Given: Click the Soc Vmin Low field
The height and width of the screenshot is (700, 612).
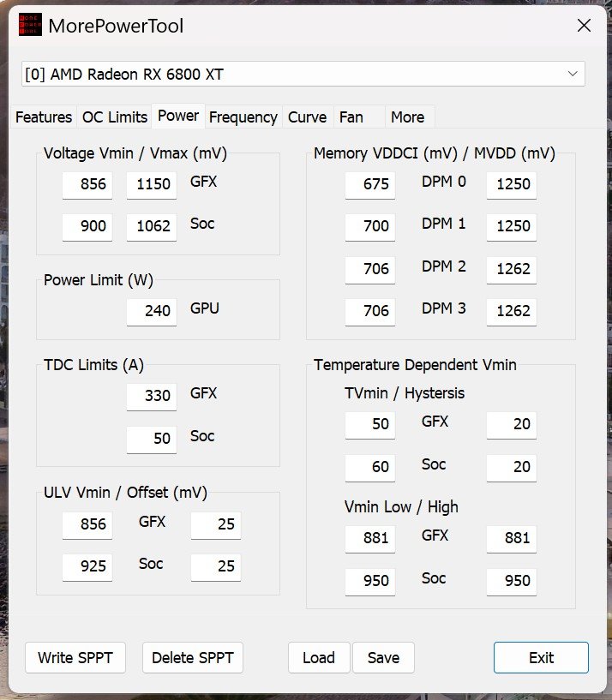Looking at the screenshot, I should 370,582.
